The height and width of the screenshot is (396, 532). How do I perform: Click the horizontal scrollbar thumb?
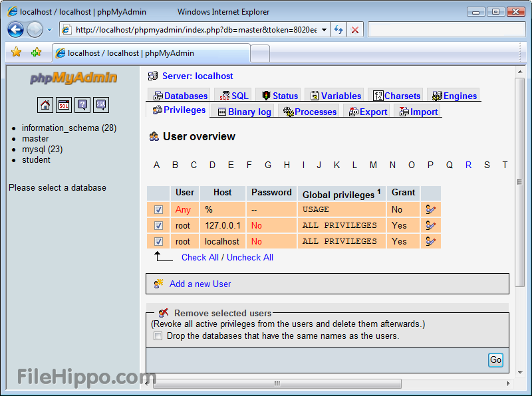pyautogui.click(x=277, y=383)
